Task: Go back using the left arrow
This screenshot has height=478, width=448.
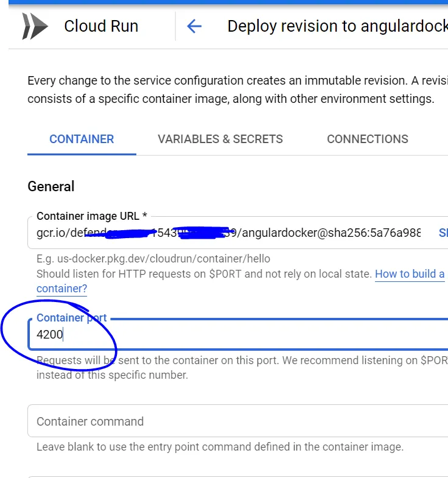Action: (x=194, y=26)
